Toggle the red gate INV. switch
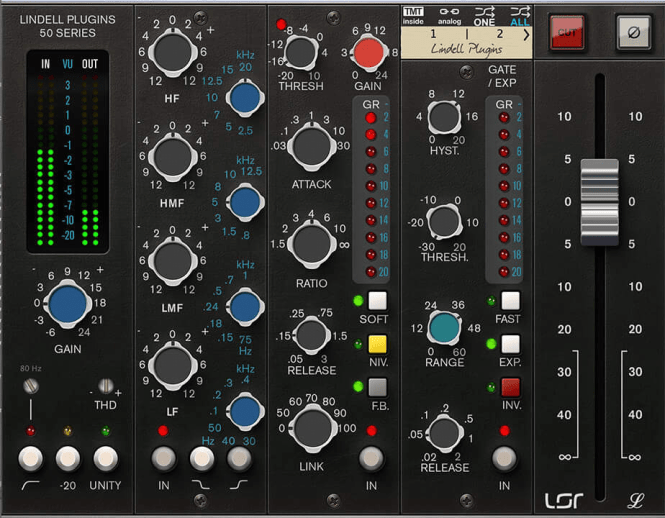 click(x=510, y=387)
